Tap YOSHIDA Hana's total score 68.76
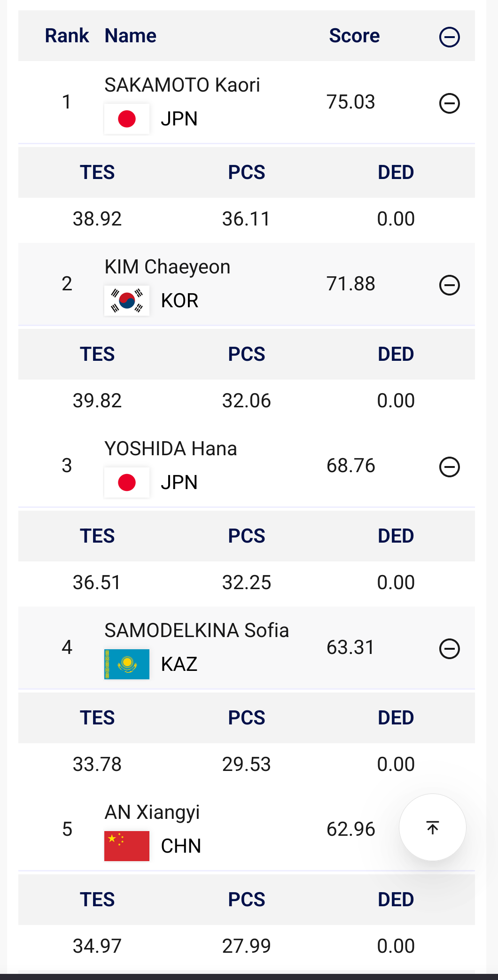 tap(350, 466)
